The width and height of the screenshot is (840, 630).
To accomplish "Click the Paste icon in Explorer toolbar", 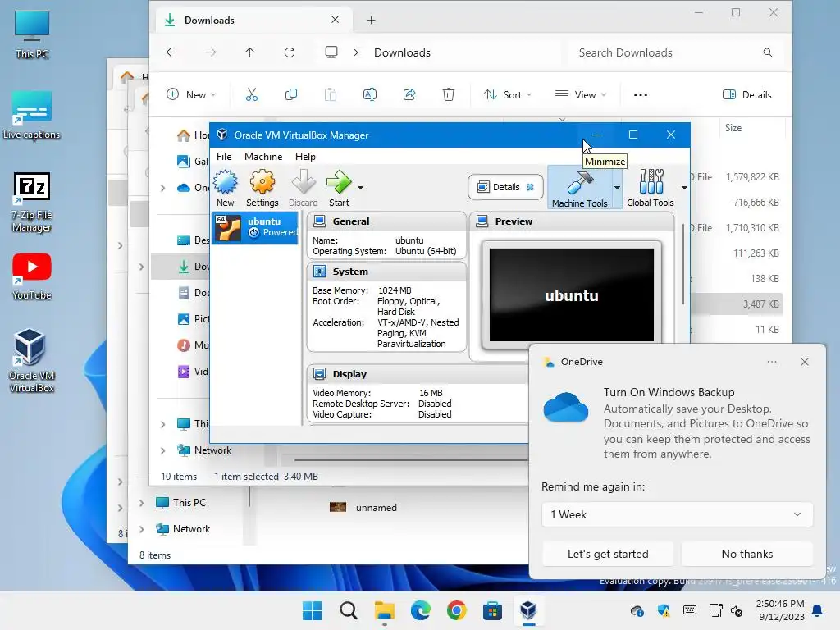I will click(331, 95).
